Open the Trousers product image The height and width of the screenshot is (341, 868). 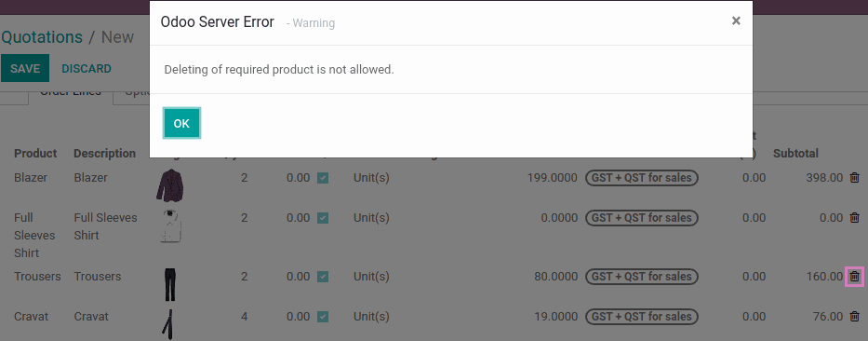point(170,284)
